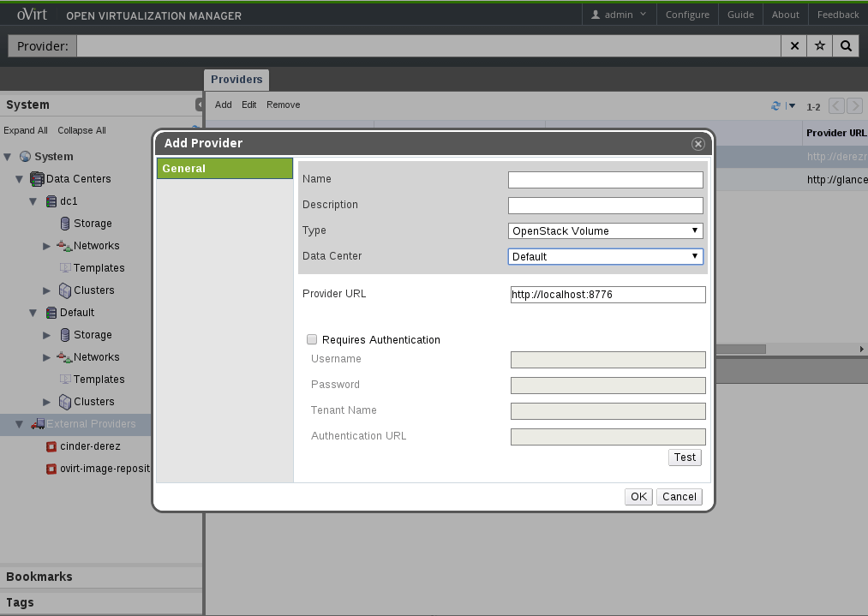Click the Provider URL input field
The image size is (868, 616).
click(608, 295)
